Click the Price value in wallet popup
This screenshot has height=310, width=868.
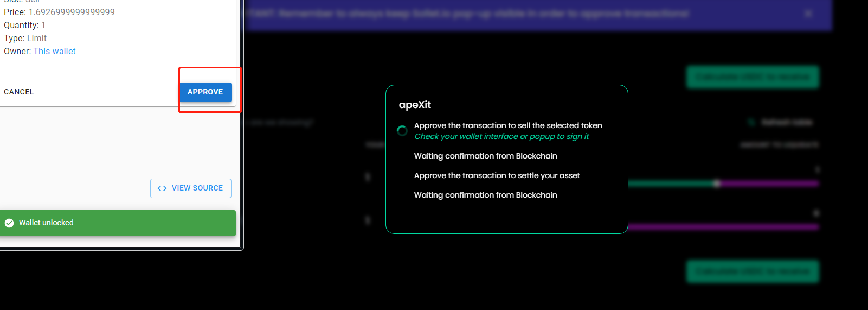(72, 12)
